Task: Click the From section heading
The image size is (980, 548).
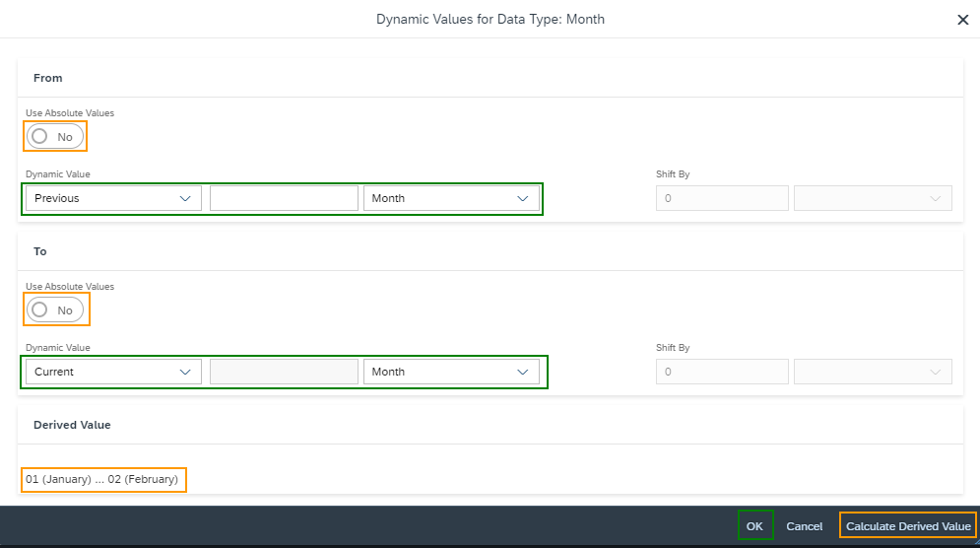Action: pos(48,78)
